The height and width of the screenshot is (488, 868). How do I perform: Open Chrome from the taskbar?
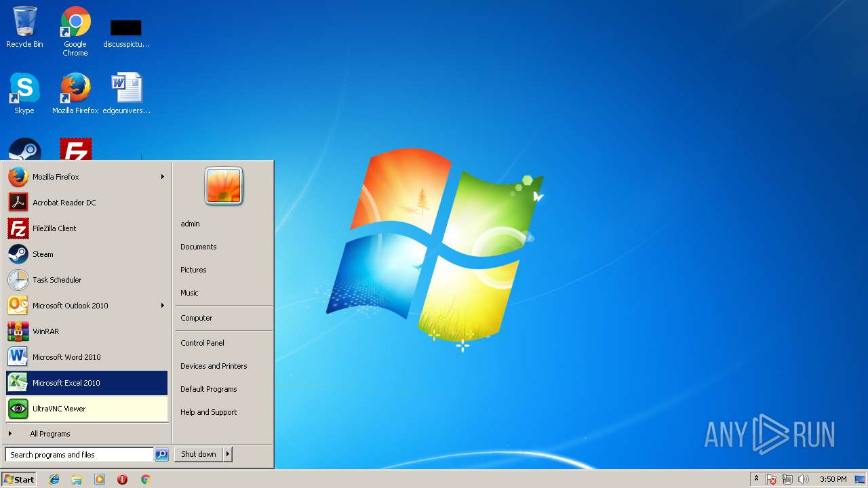[145, 479]
